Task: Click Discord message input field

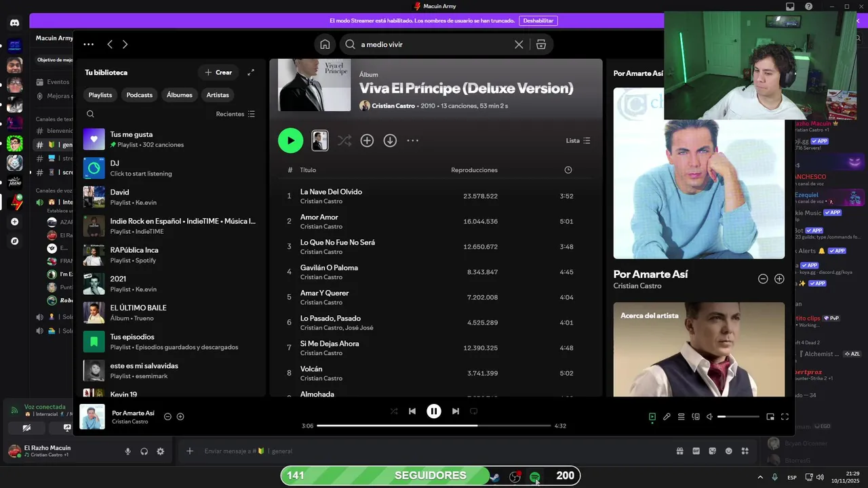Action: click(434, 451)
